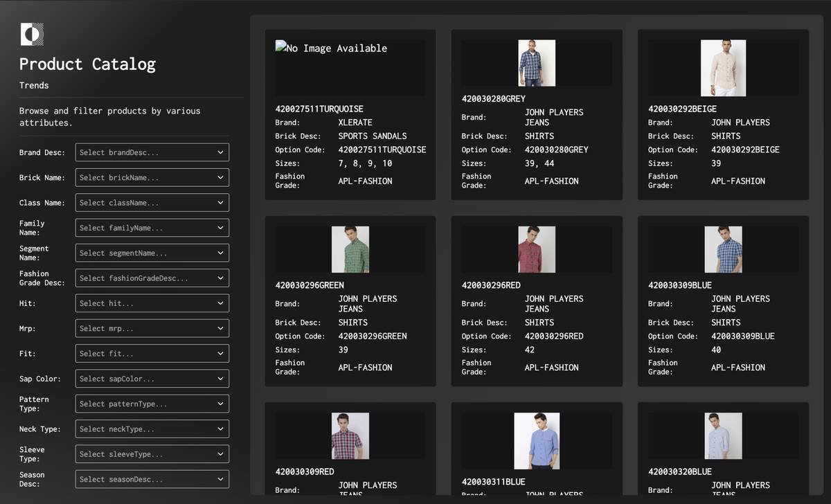Click the 420030292BEIGE shirt thumbnail
The width and height of the screenshot is (831, 504).
click(x=723, y=68)
